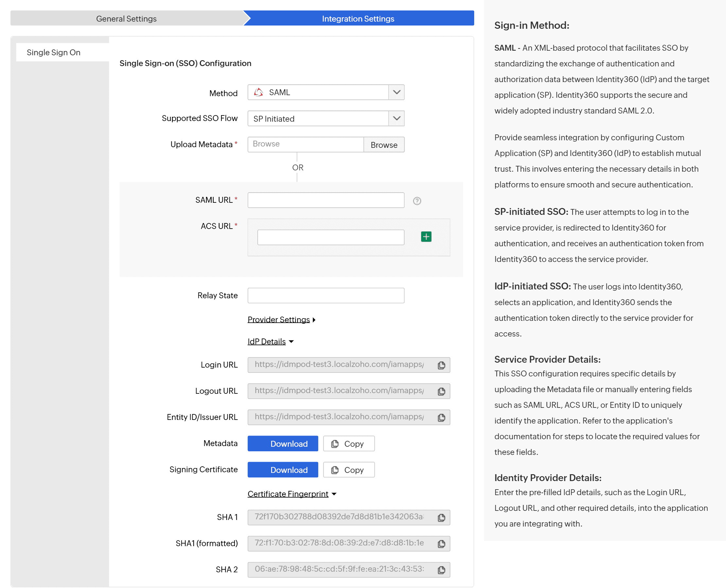Click the SAML URL help question-mark icon

pyautogui.click(x=417, y=201)
